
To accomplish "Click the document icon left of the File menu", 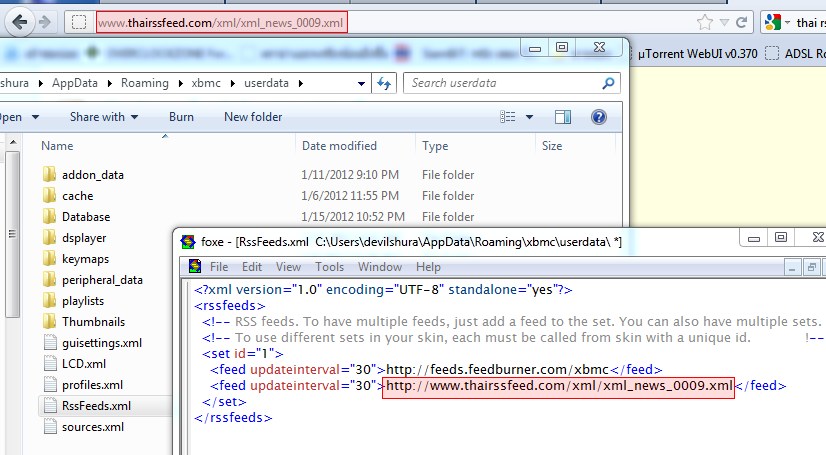I will 195,266.
